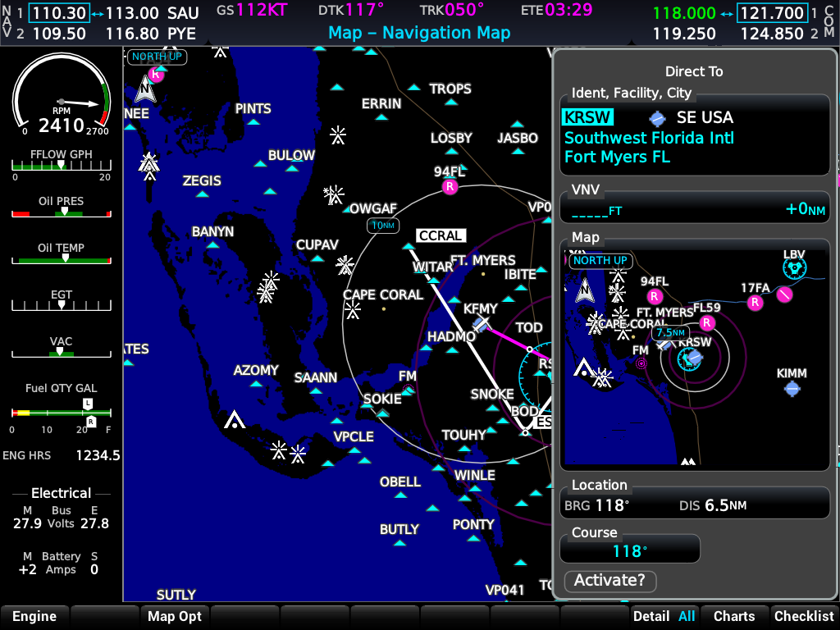
Task: Select the SNOKE waypoint label
Action: point(492,395)
